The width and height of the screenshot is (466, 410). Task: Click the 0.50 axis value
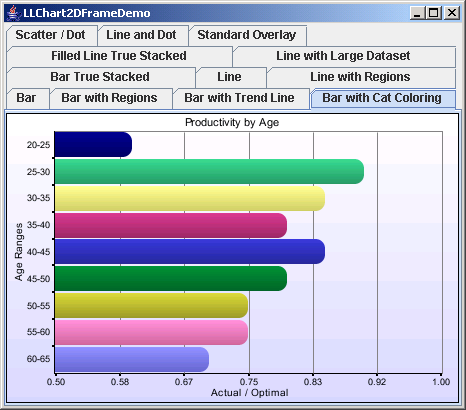pos(56,382)
